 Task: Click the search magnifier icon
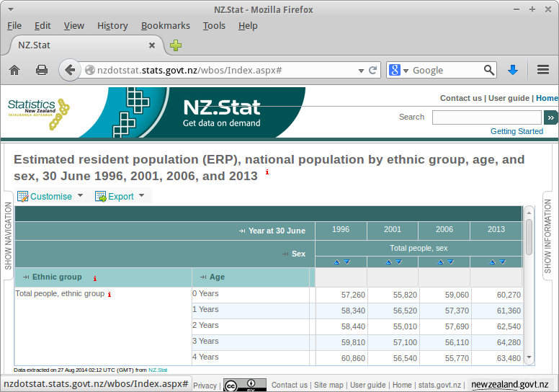click(489, 70)
